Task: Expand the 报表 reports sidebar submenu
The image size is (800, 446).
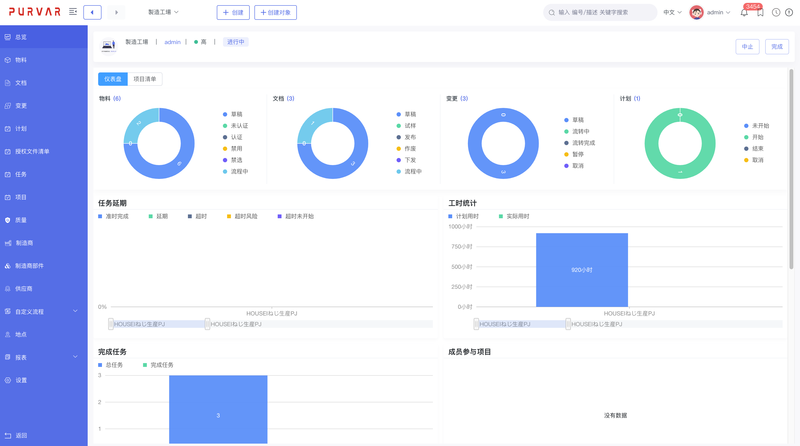Action: pyautogui.click(x=43, y=357)
